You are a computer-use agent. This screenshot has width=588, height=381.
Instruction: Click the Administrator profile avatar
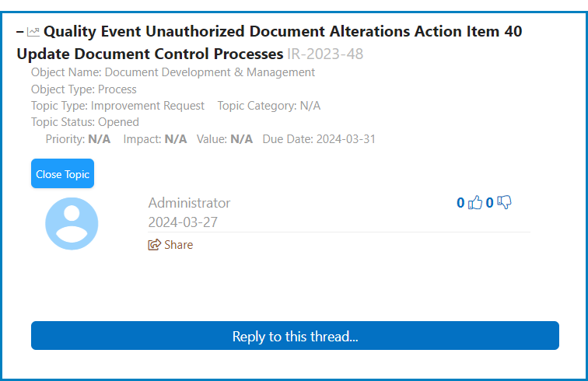click(72, 224)
